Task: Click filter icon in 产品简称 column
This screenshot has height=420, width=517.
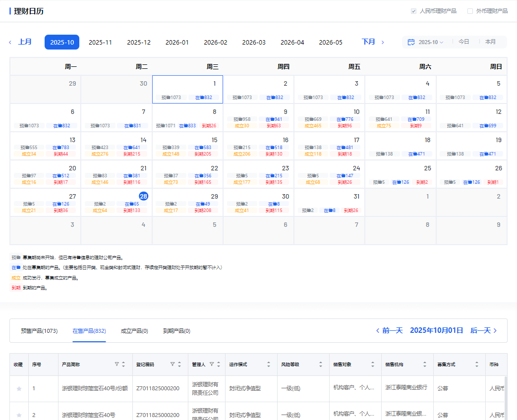Action: coord(117,364)
